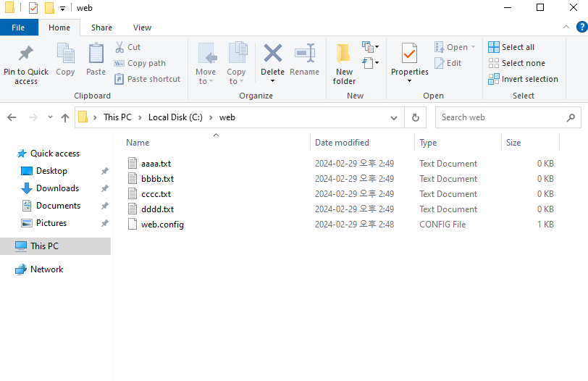Screen dimensions: 588x381
Task: Click the Back navigation arrow
Action: [12, 117]
